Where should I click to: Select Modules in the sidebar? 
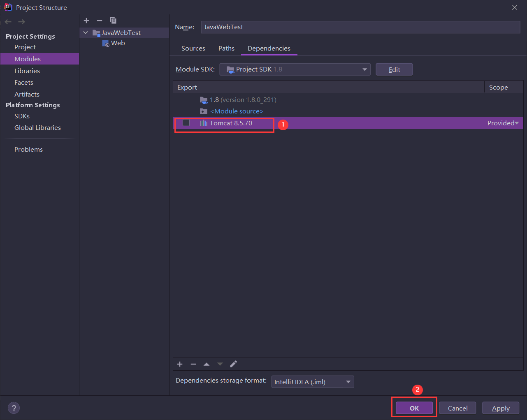(x=39, y=59)
